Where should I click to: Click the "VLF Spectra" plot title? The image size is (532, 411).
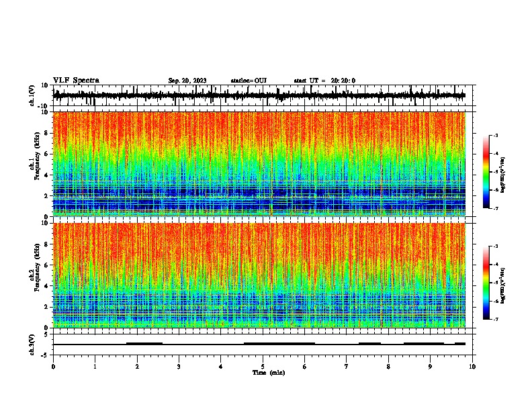point(76,81)
